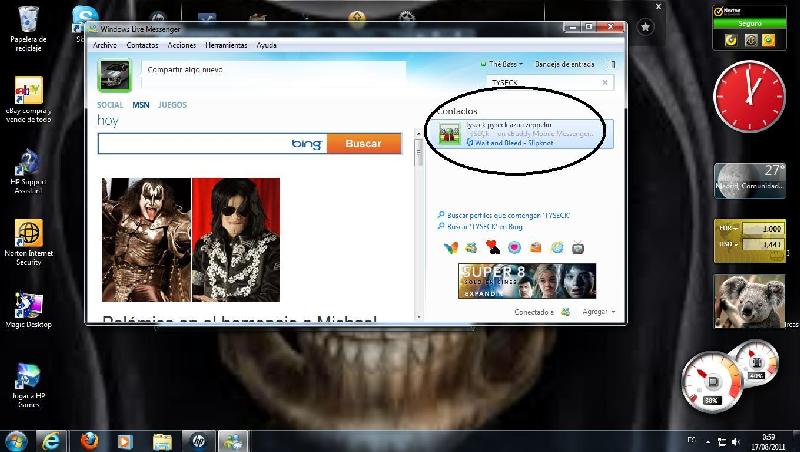
Task: Open Norton Internet Security desktop shortcut
Action: click(x=28, y=243)
